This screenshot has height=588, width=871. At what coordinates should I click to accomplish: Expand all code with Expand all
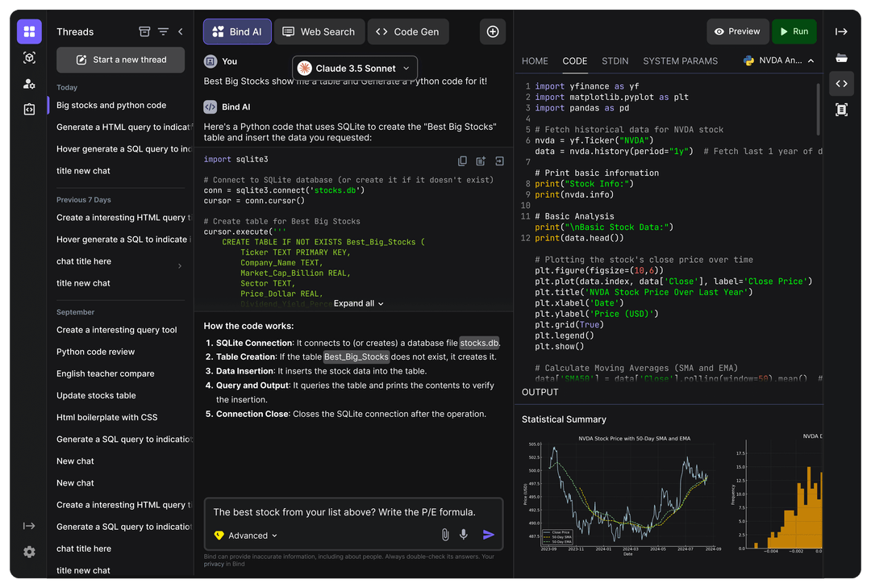(358, 303)
